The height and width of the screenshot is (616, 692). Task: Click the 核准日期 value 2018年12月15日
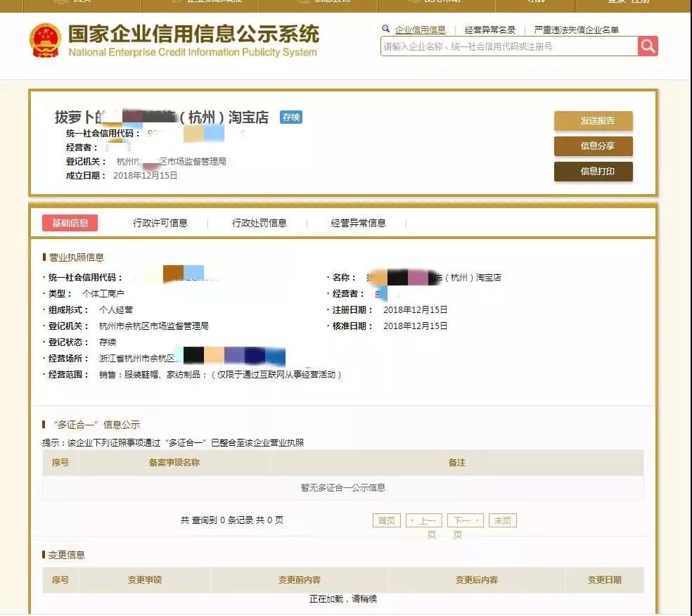coord(416,326)
